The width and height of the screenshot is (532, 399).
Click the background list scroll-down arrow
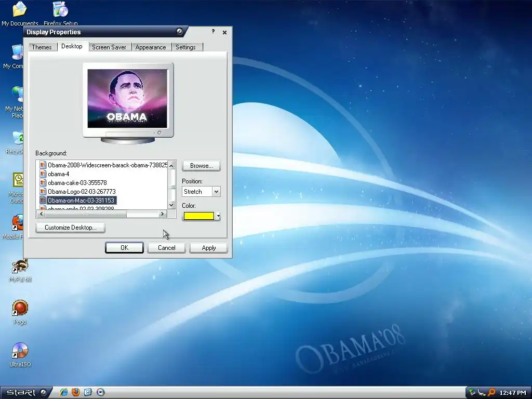(x=171, y=205)
